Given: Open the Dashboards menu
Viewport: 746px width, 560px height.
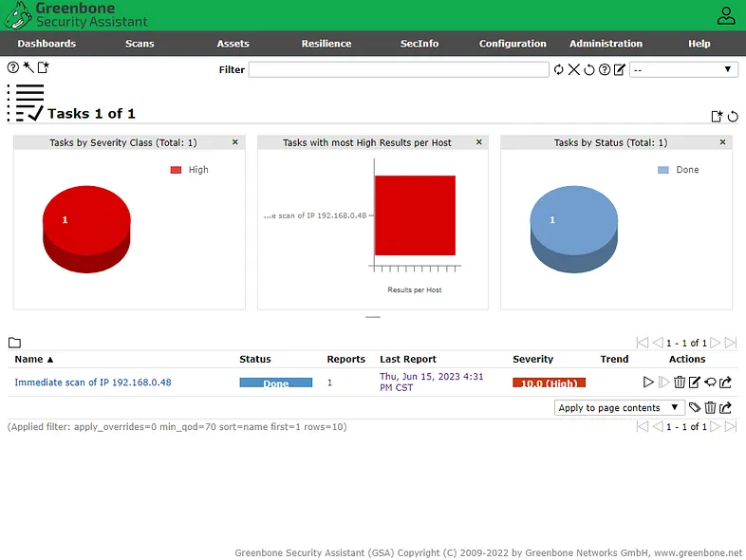Looking at the screenshot, I should 47,44.
